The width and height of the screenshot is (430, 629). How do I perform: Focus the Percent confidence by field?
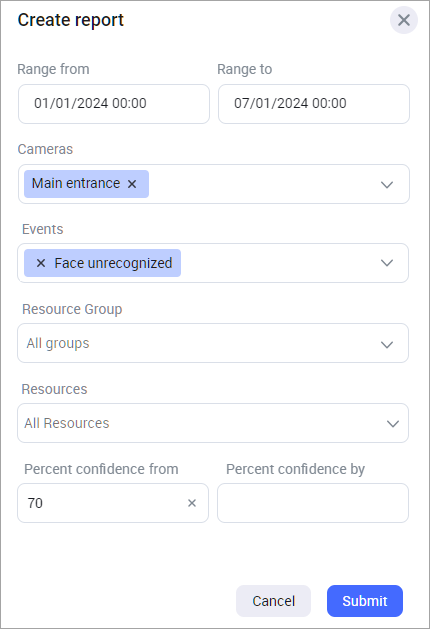pyautogui.click(x=313, y=503)
